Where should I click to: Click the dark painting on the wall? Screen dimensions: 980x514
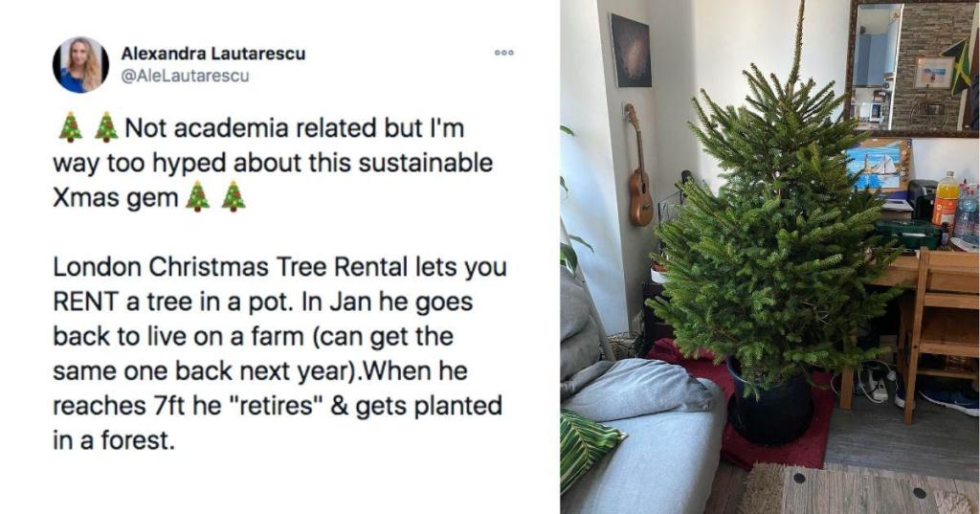(628, 49)
